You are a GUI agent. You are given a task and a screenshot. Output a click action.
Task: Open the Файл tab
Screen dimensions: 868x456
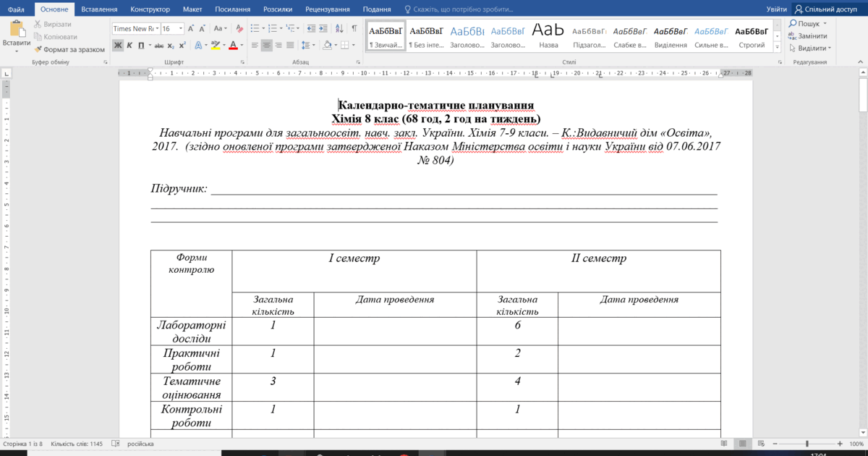coord(17,9)
